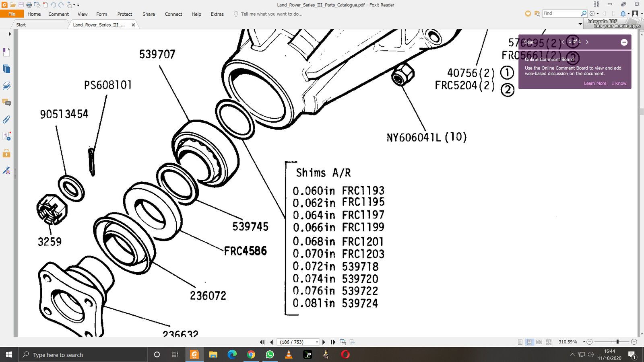Switch to the Home ribbon tab
Image resolution: width=644 pixels, height=362 pixels.
click(34, 14)
